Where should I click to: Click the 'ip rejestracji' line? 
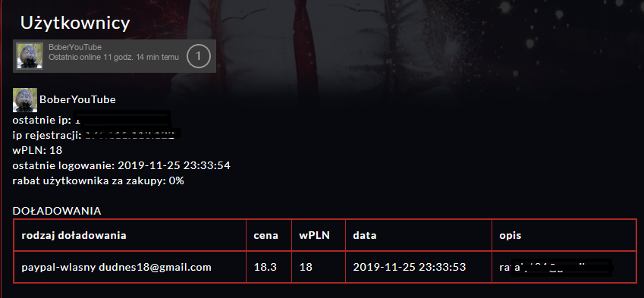(x=96, y=135)
